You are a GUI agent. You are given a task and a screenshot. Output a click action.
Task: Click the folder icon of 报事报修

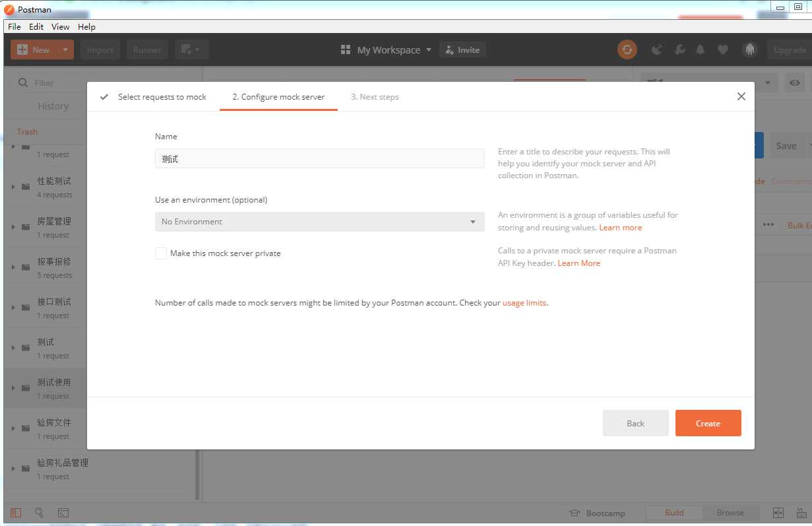[26, 267]
